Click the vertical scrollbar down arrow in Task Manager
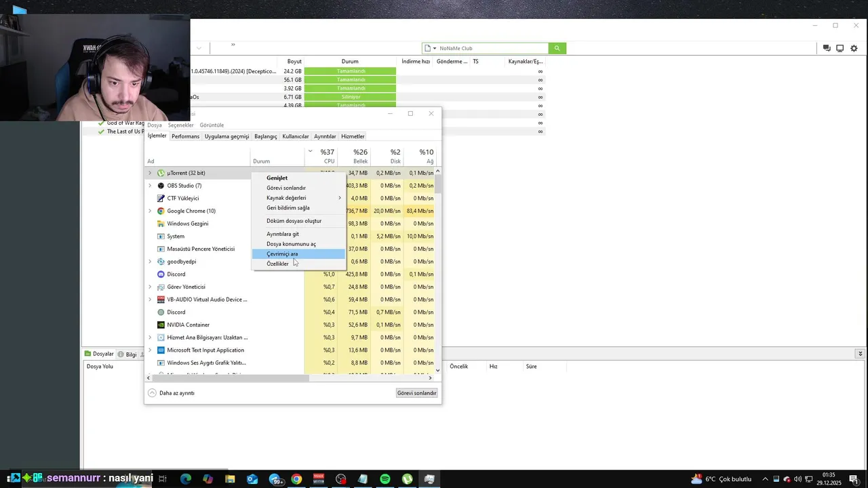The height and width of the screenshot is (488, 868). click(437, 370)
